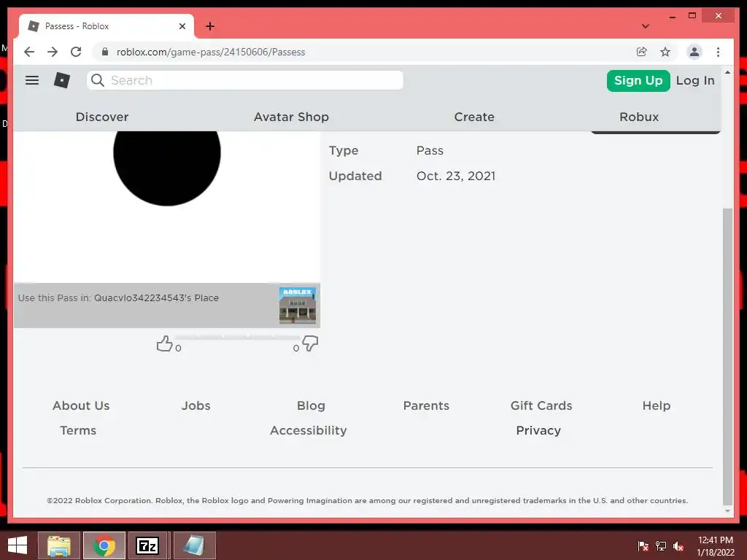Open the Blog footer link
Image resolution: width=747 pixels, height=560 pixels.
click(x=311, y=405)
